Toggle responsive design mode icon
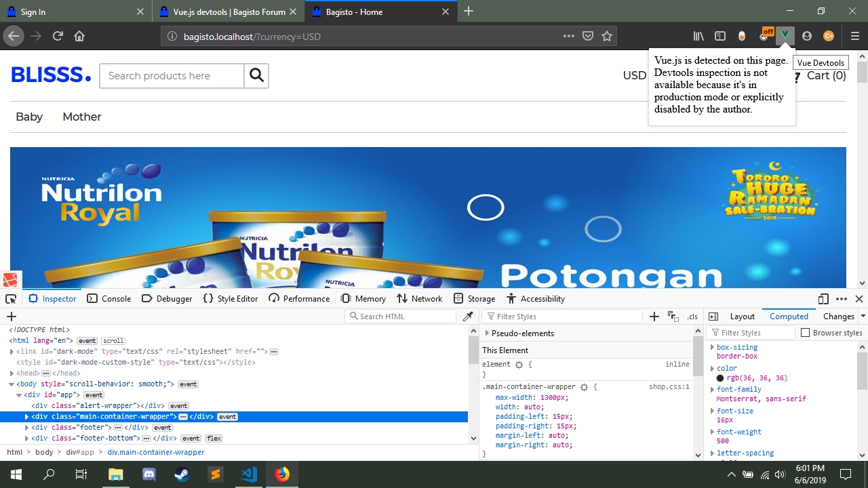 [823, 299]
